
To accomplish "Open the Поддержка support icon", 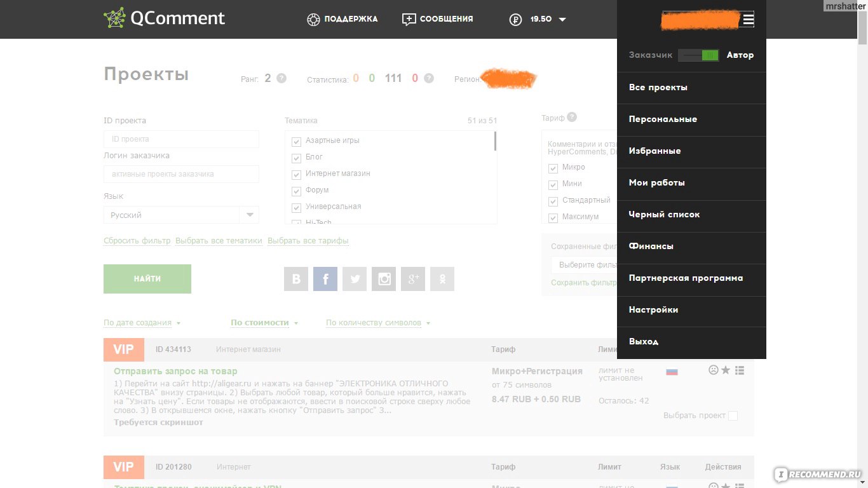I will [x=313, y=20].
